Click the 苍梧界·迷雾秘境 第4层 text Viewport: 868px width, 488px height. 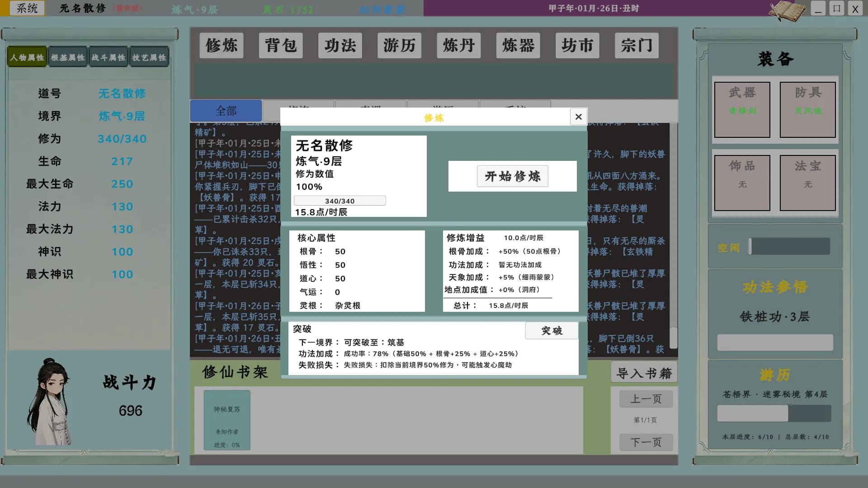[x=775, y=394]
